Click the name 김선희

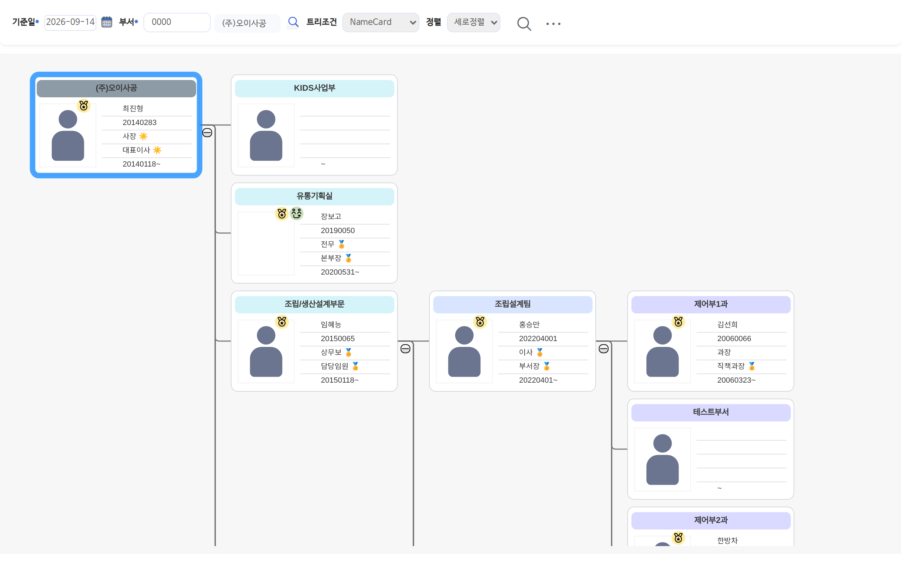(727, 325)
